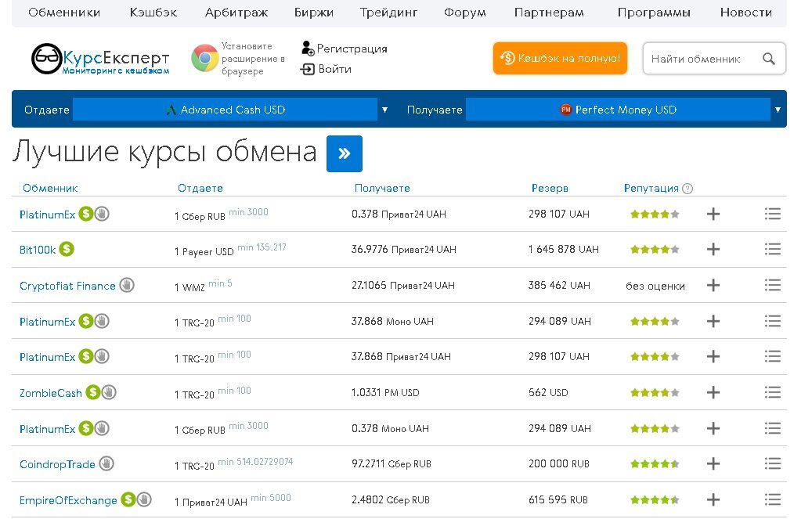Click the 562 USD reserve value
The width and height of the screenshot is (812, 519).
(548, 393)
